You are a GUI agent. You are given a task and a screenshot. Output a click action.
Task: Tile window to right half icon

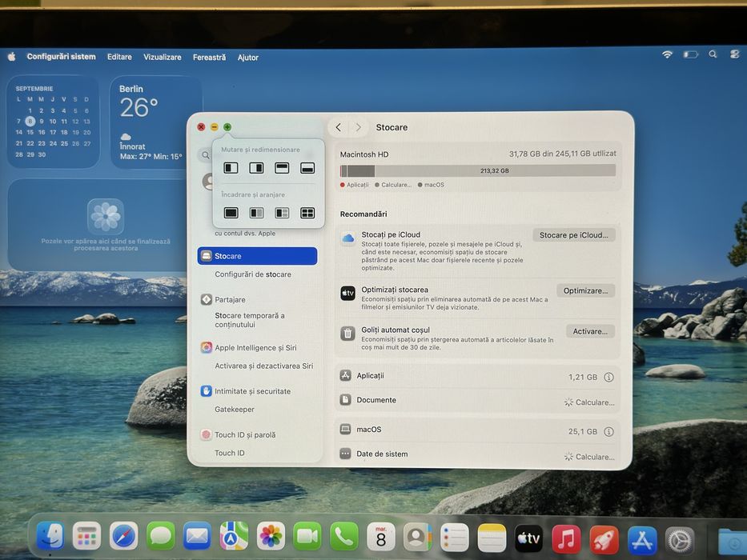(x=256, y=168)
